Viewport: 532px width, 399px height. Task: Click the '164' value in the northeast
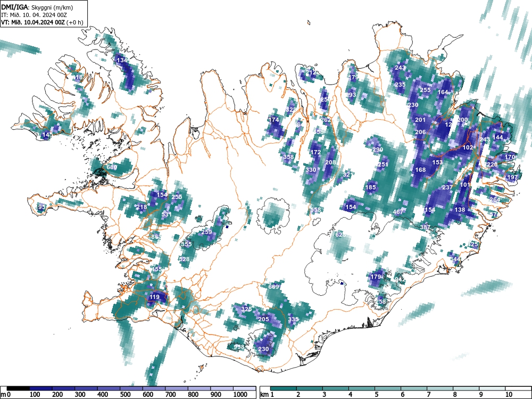(x=443, y=92)
